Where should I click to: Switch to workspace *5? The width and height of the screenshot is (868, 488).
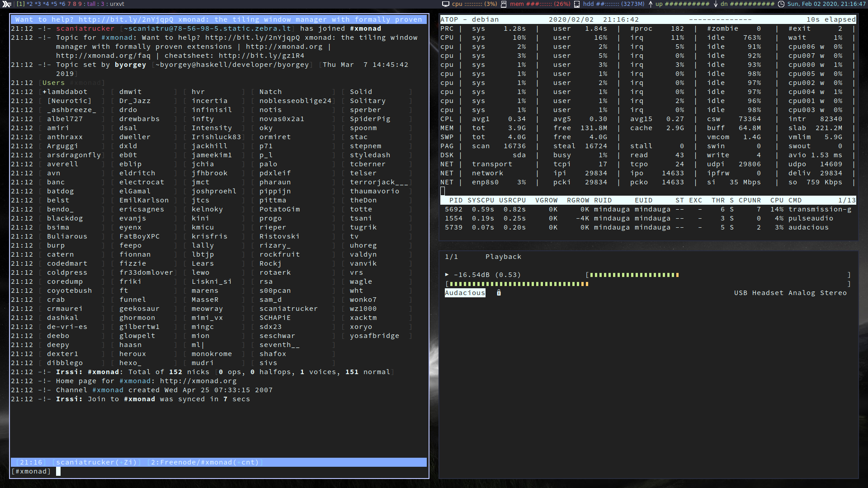55,4
